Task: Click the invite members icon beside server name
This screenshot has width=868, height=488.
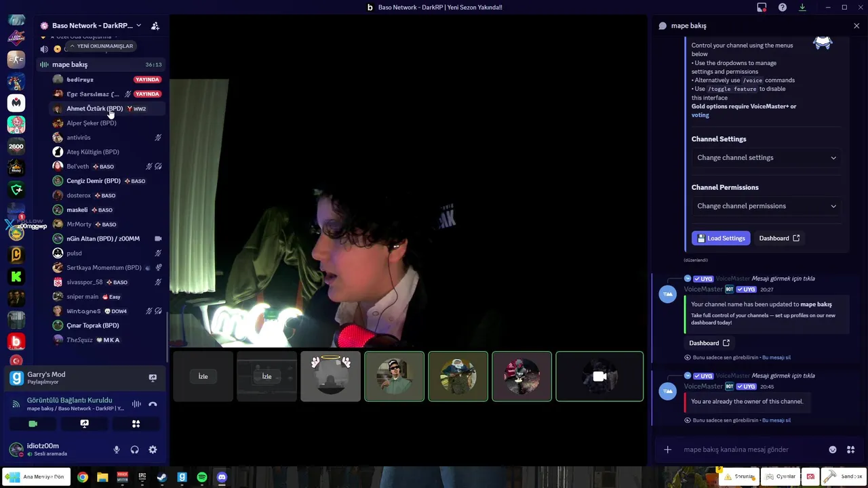Action: [x=155, y=26]
